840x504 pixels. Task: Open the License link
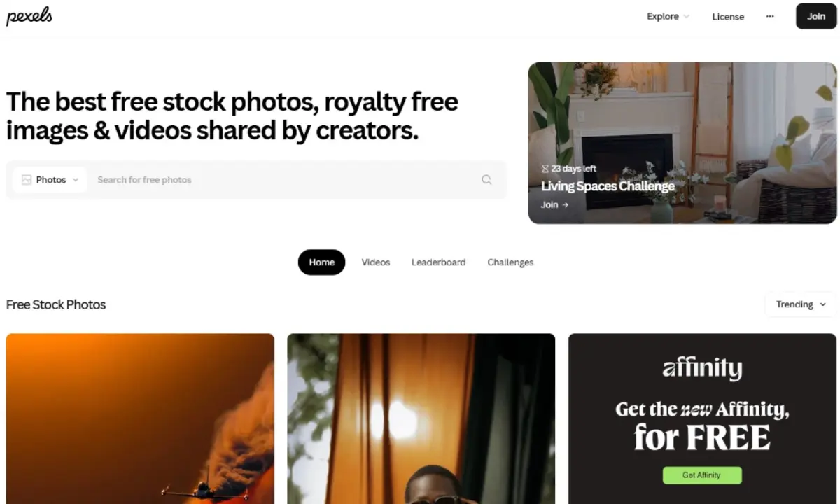[x=728, y=17]
